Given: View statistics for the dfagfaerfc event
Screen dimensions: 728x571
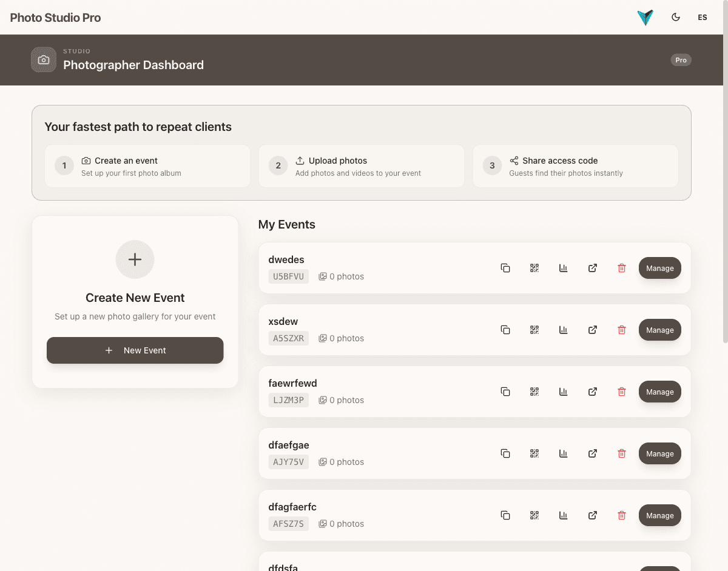Looking at the screenshot, I should 564,515.
